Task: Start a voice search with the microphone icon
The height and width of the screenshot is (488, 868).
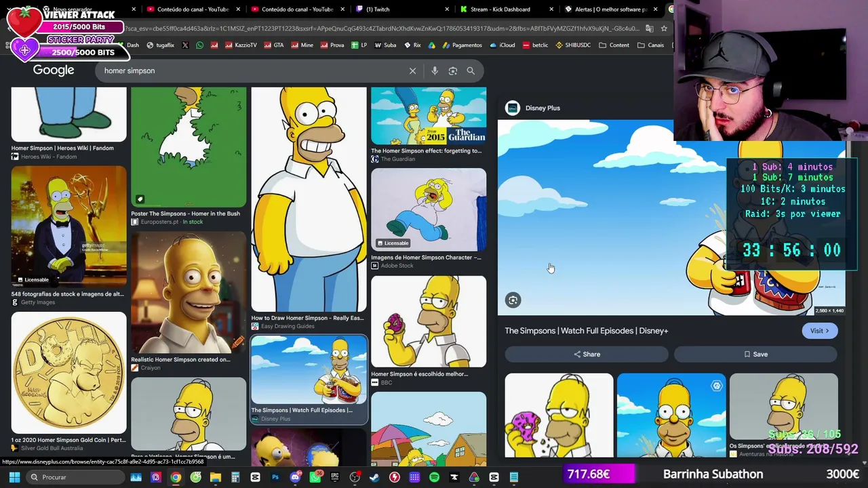Action: pos(435,70)
